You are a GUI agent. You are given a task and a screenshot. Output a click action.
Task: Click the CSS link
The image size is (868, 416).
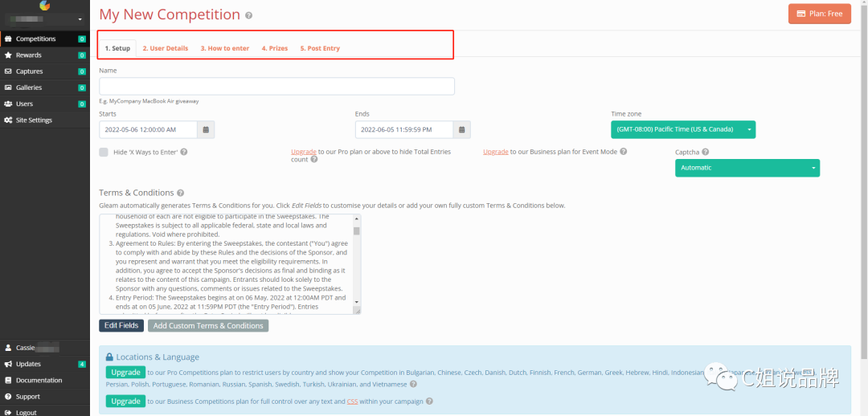[353, 402]
